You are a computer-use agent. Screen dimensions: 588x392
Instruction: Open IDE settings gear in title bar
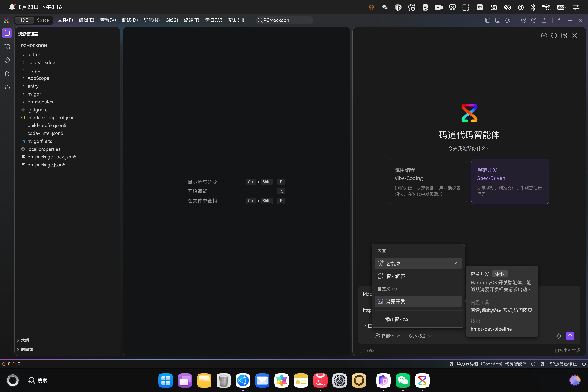(x=524, y=20)
